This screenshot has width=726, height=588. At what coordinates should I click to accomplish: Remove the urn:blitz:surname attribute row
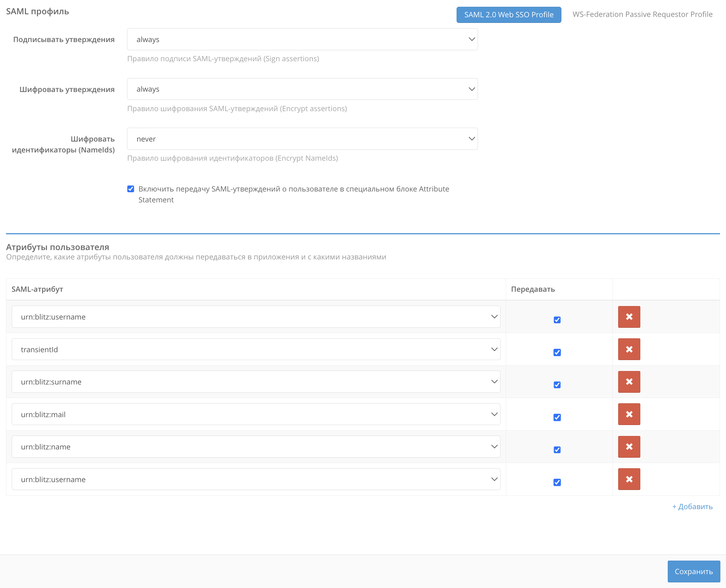pos(629,382)
